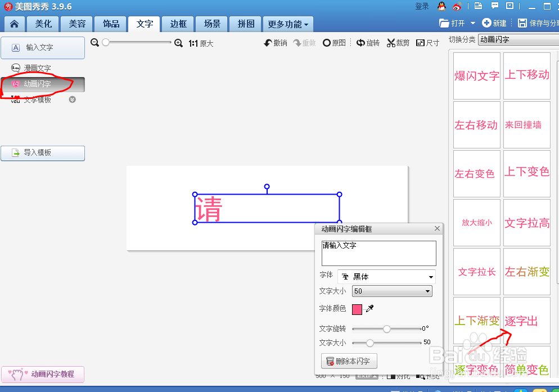559x392 pixels.
Task: Switch to the 拼图 tab
Action: click(x=245, y=24)
